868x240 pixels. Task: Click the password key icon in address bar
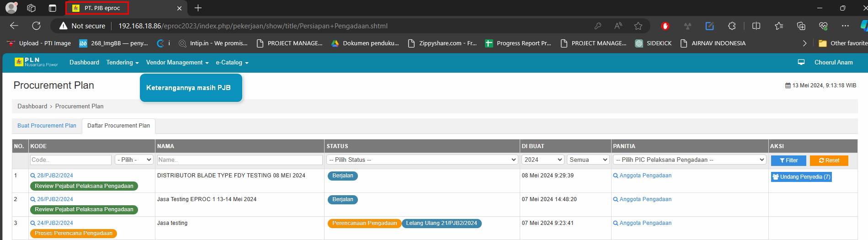[x=597, y=26]
